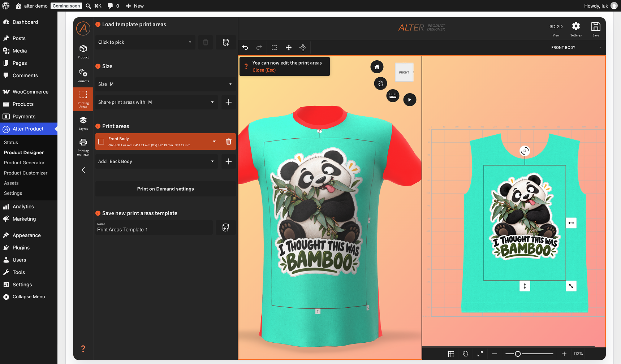Open the Layers panel
This screenshot has height=364, width=621.
tap(83, 123)
